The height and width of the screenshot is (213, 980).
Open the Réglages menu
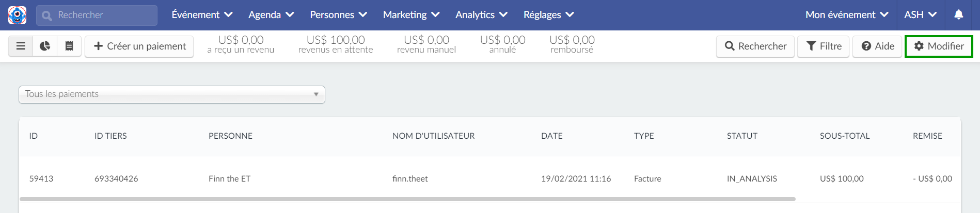(548, 15)
